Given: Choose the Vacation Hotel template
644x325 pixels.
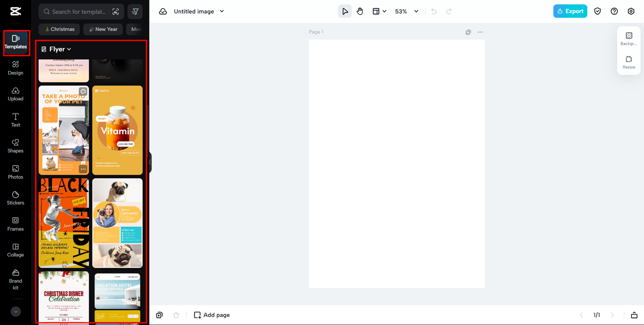Looking at the screenshot, I should click(x=117, y=297).
